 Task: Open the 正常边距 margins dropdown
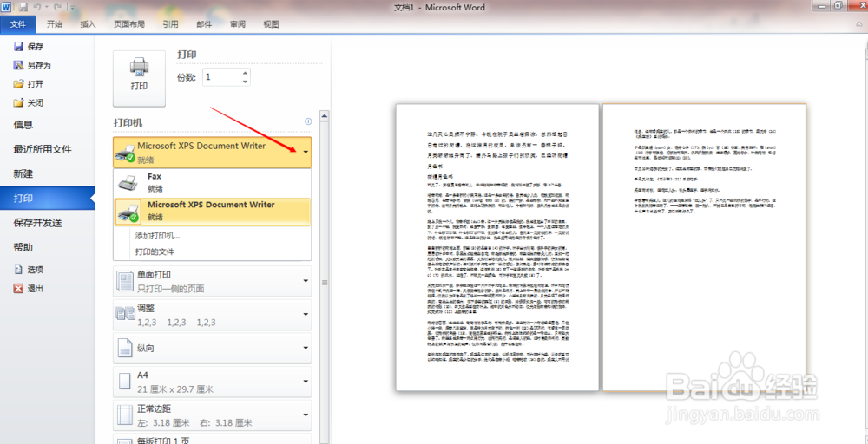(x=213, y=415)
